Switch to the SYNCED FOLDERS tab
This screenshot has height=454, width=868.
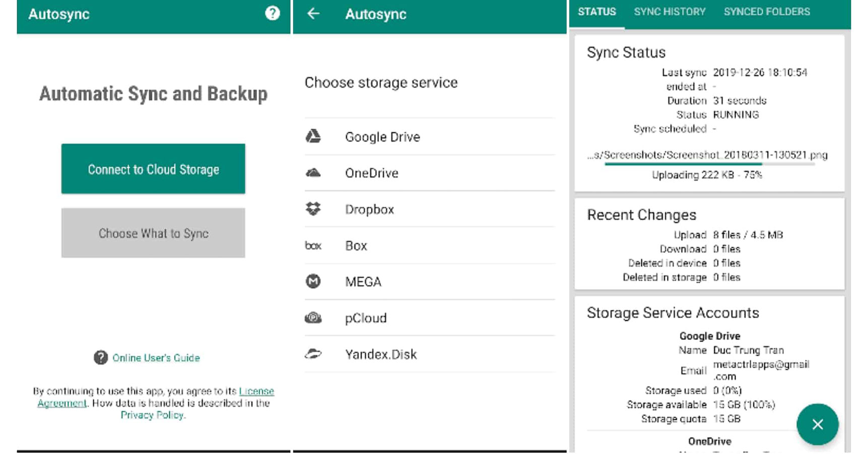pos(767,12)
